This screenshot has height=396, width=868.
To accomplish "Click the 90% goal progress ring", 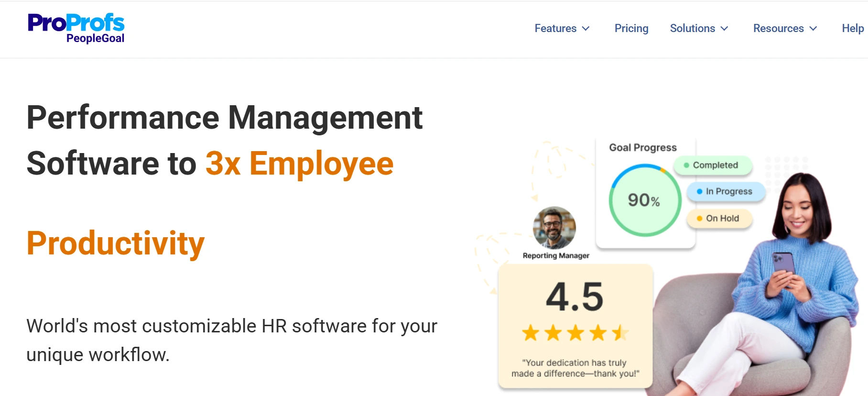I will [x=645, y=200].
